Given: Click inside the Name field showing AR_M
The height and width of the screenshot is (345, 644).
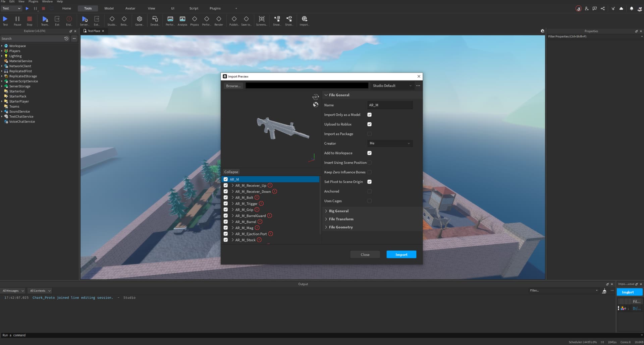Looking at the screenshot, I should [x=390, y=105].
